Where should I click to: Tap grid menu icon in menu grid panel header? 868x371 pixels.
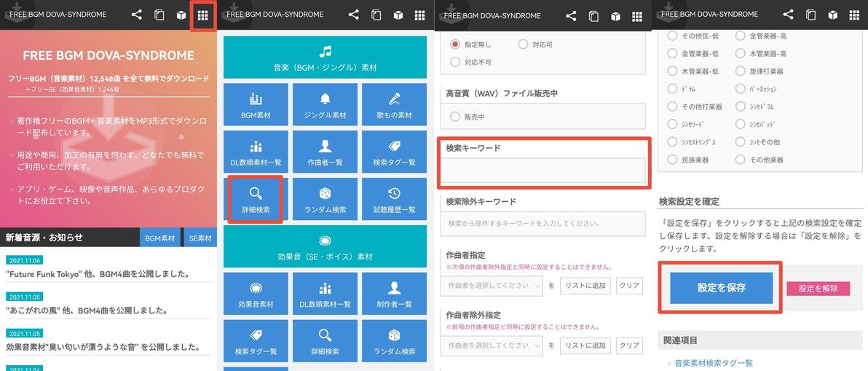419,15
